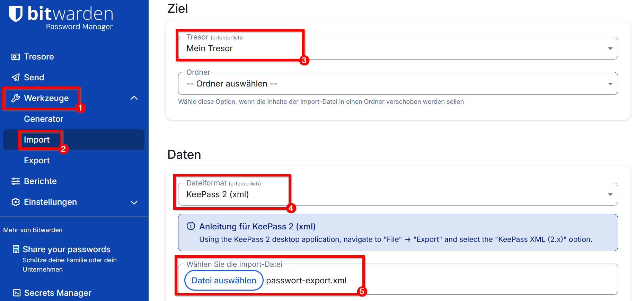Open the Generator menu item
This screenshot has width=644, height=301.
pyautogui.click(x=44, y=119)
